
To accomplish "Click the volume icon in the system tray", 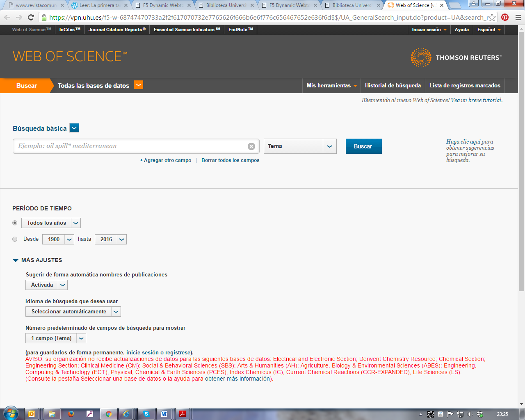I will pos(470,414).
